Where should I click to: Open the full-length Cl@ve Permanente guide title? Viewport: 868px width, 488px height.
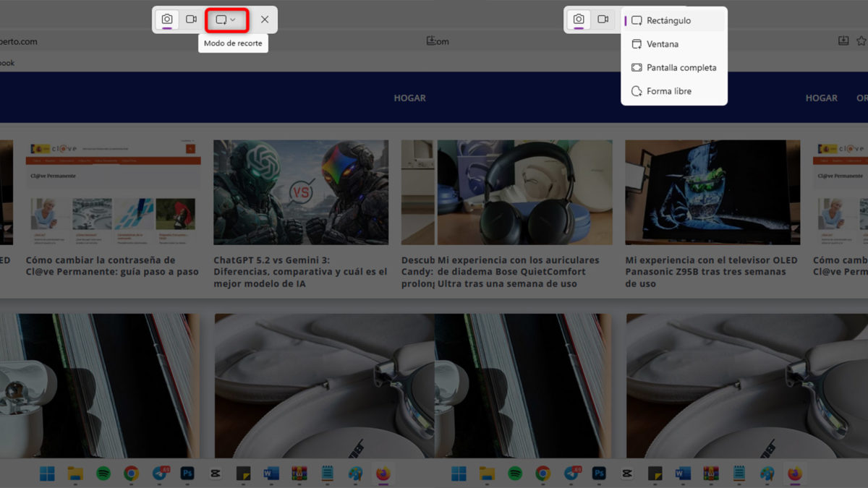point(112,266)
